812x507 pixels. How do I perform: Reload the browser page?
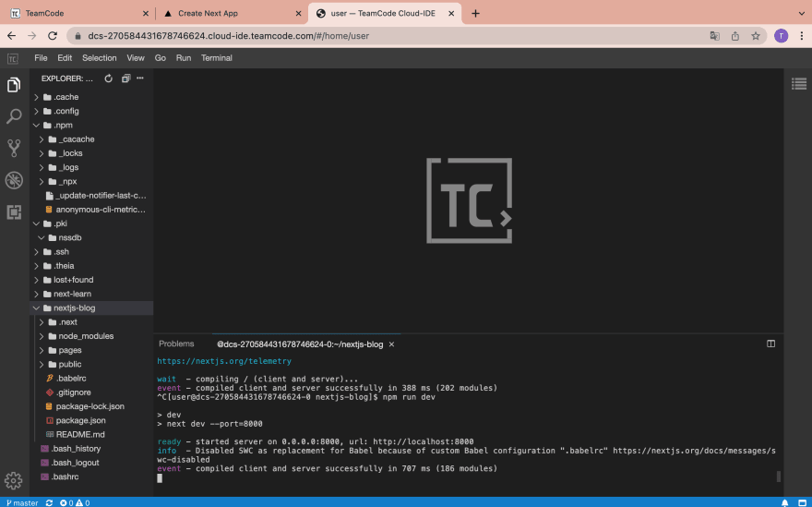click(x=53, y=36)
